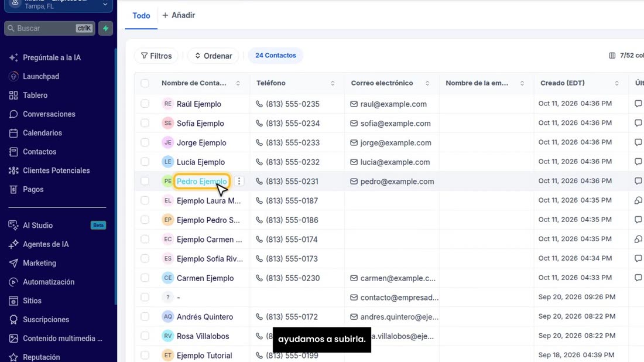Open contact Pedro Ejemplo link
The width and height of the screenshot is (644, 362).
201,181
